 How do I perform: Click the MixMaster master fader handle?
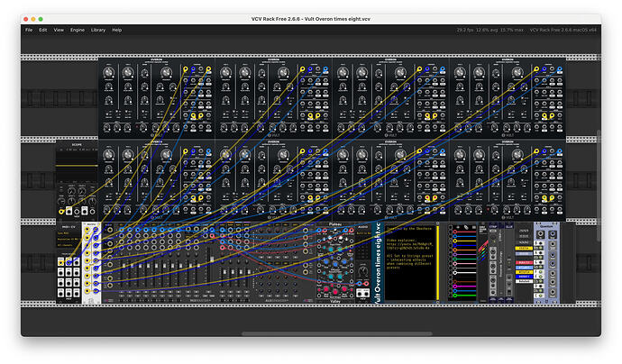pos(212,259)
